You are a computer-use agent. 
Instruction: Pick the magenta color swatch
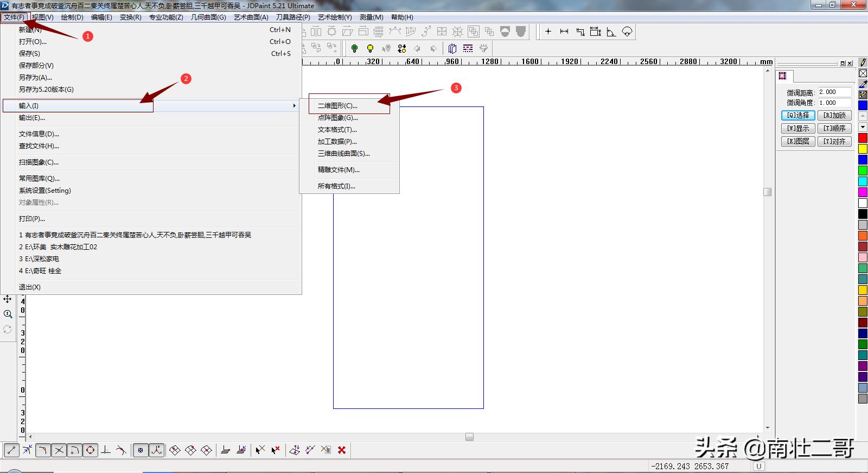click(863, 192)
